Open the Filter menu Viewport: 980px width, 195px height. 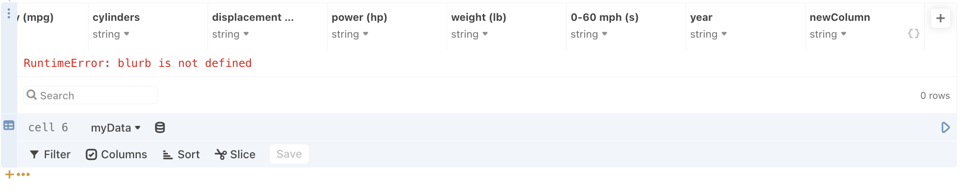[50, 154]
